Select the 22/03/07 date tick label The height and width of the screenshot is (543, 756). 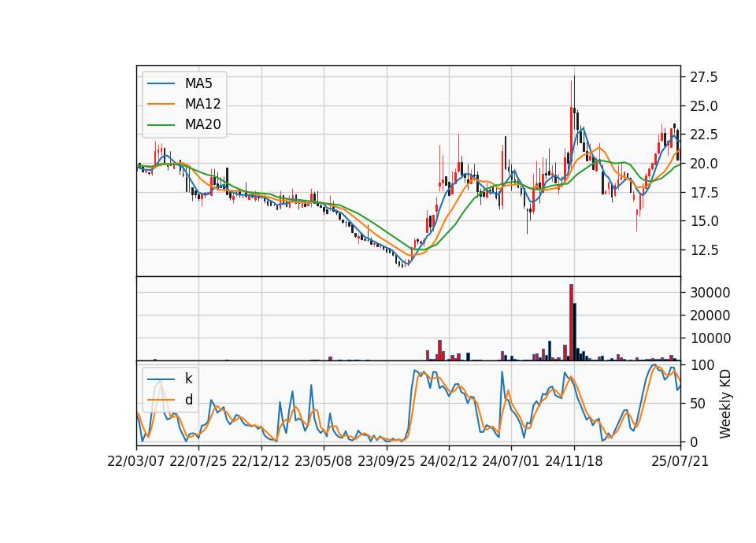[136, 461]
